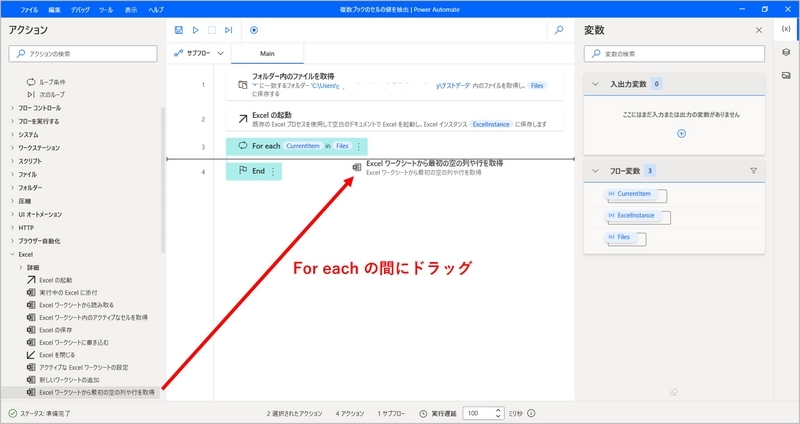Open the ヘルプ menu
Image resolution: width=800 pixels, height=424 pixels.
point(156,10)
